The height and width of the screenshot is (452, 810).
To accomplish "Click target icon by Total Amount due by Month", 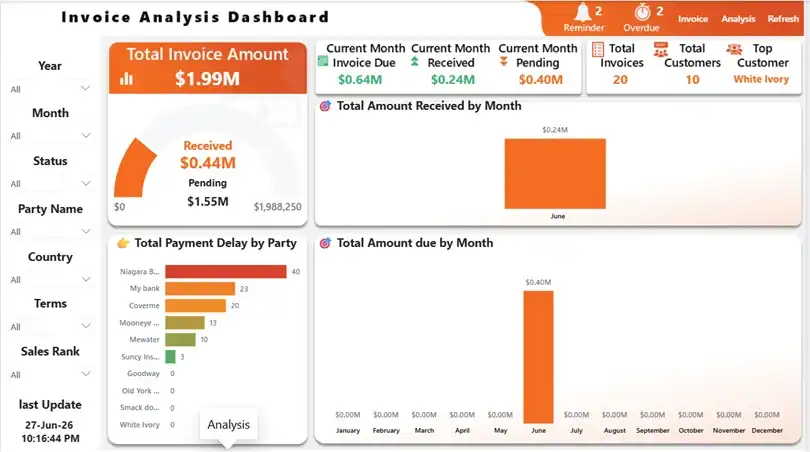I will point(325,243).
